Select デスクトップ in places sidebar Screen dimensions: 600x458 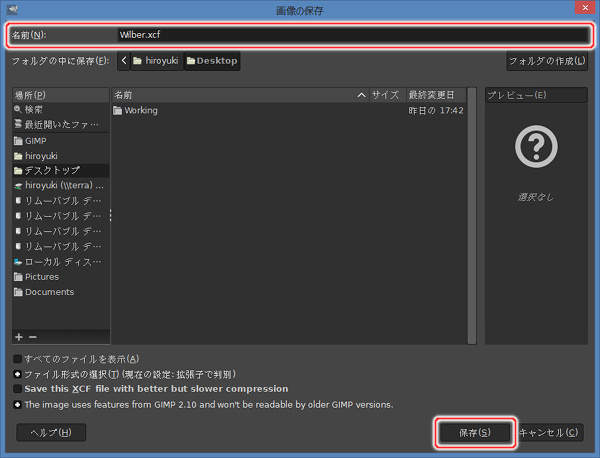[x=61, y=170]
